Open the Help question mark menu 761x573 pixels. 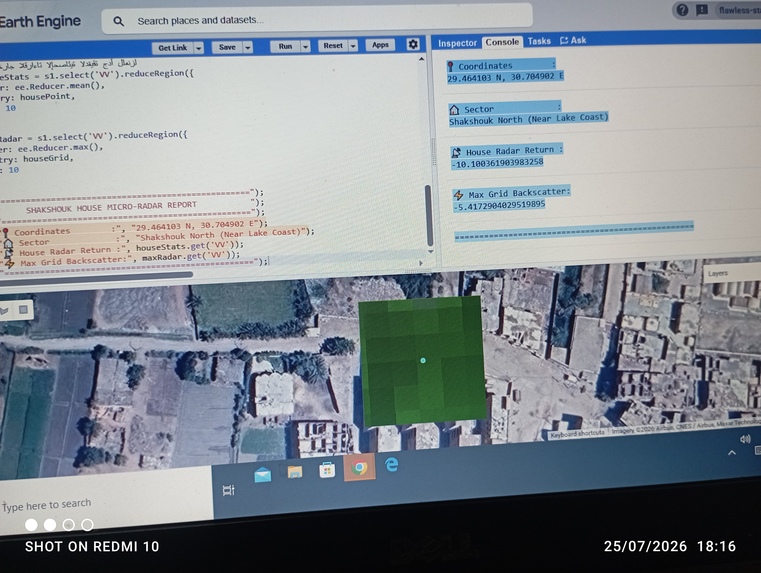[682, 10]
